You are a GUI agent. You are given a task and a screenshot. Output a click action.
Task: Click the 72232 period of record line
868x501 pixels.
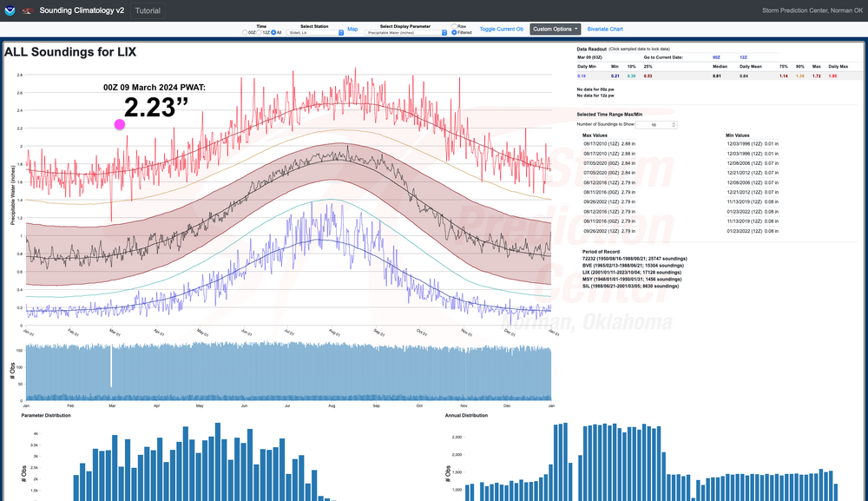click(x=635, y=259)
